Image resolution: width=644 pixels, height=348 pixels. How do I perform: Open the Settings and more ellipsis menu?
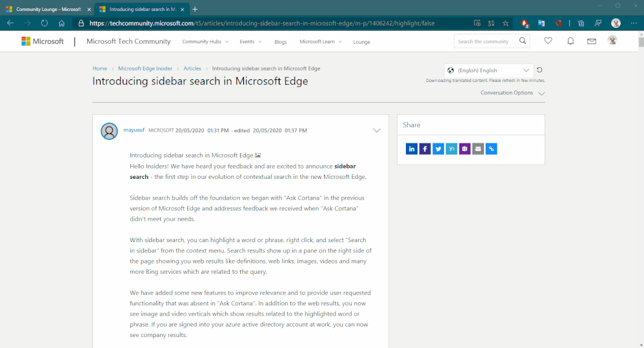click(634, 23)
